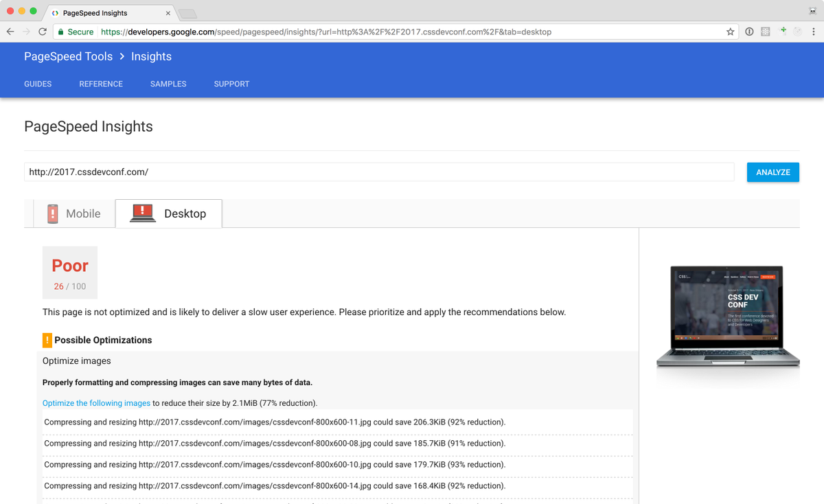Viewport: 824px width, 504px height.
Task: Click the incognito-style profile icon in title bar
Action: pos(812,10)
